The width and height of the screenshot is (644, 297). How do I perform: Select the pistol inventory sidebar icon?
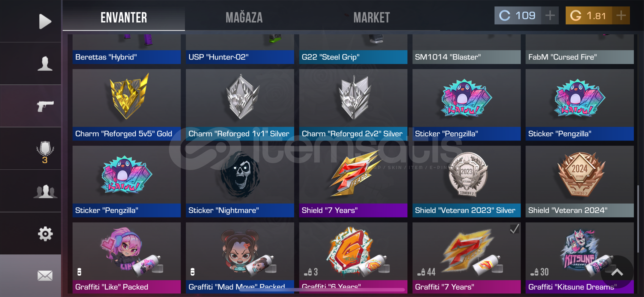pyautogui.click(x=45, y=106)
